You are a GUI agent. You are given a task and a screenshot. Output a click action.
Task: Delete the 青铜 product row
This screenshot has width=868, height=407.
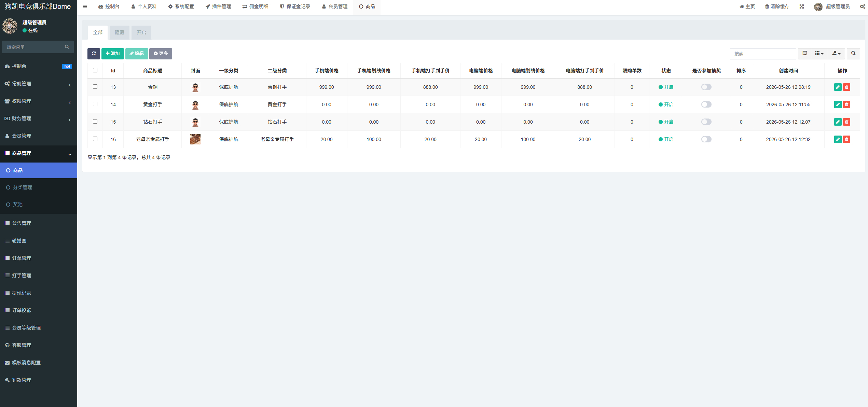point(846,87)
